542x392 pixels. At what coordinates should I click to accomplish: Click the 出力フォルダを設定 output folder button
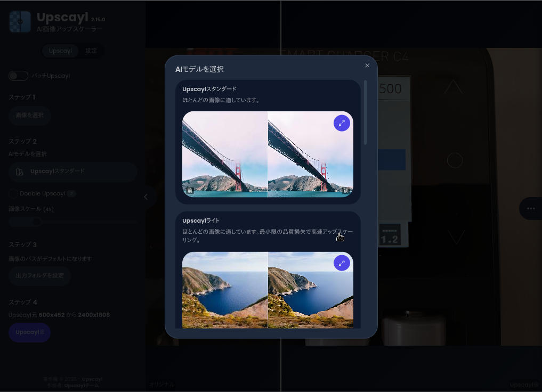tap(40, 275)
